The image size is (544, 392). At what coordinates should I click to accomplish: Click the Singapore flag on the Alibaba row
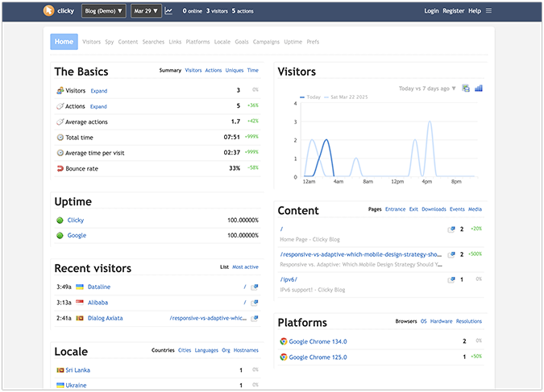80,302
